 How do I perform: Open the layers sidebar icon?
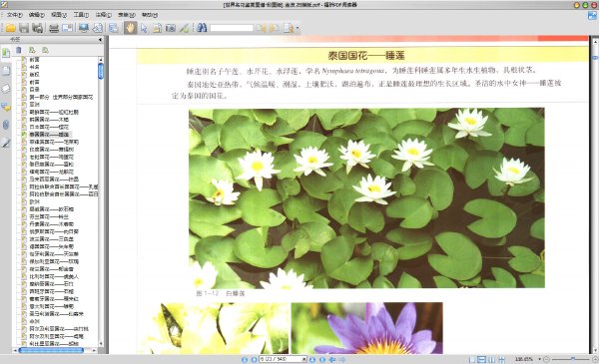pyautogui.click(x=6, y=89)
